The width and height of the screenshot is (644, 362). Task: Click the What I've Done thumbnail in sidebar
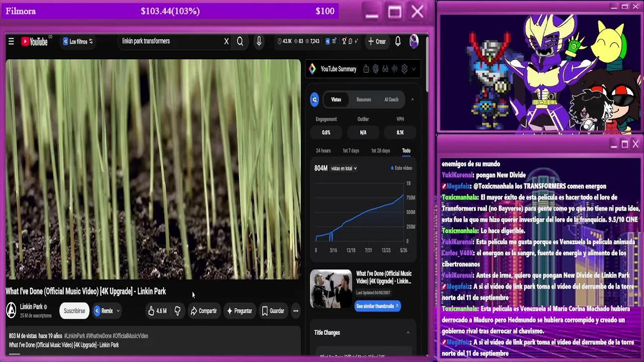(331, 289)
